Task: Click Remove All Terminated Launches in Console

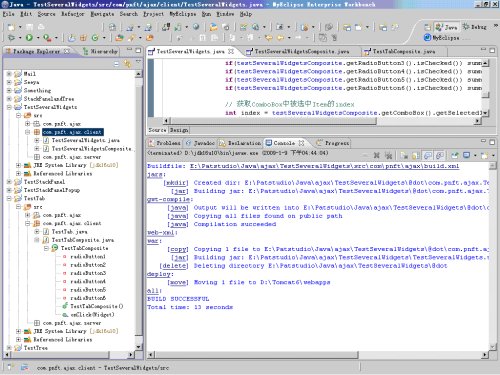Action: 389,155
